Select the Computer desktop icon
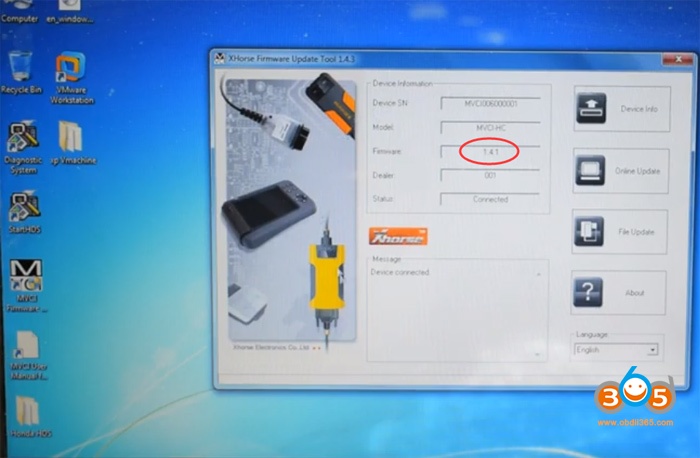700x458 pixels. pos(19,11)
